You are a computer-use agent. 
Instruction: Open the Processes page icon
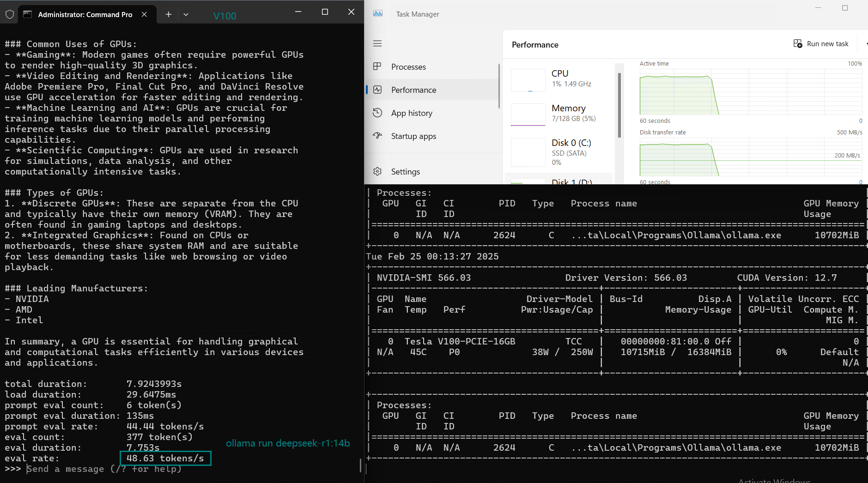[377, 66]
